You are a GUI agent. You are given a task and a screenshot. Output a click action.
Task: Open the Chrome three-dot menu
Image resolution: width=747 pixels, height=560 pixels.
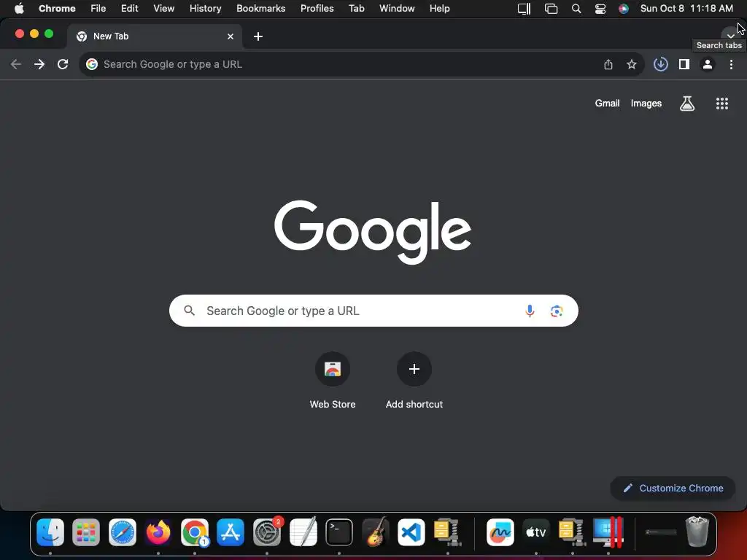pyautogui.click(x=731, y=64)
